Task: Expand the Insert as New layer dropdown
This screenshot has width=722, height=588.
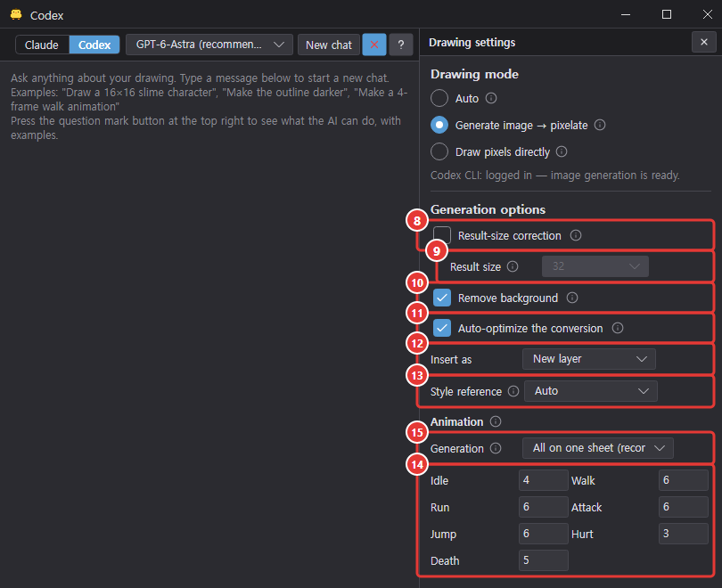Action: [x=589, y=359]
